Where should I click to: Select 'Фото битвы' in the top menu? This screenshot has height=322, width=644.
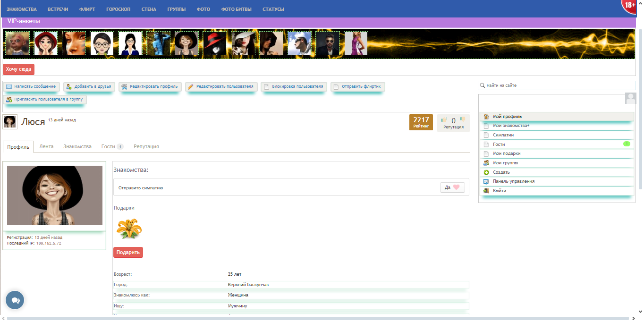[236, 9]
